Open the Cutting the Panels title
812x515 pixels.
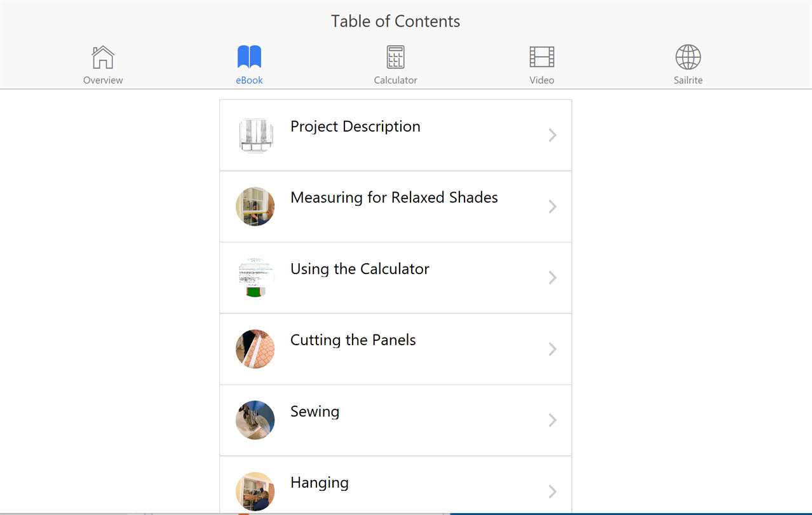[x=353, y=340]
